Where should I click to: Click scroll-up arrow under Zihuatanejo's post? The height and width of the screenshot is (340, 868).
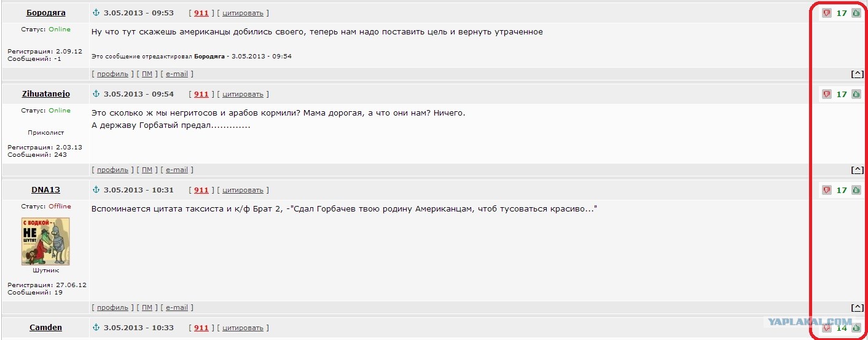click(x=857, y=170)
